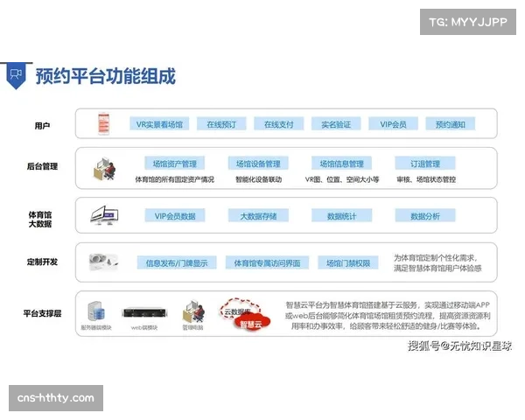Click the 预约平台功能组成 heading

pyautogui.click(x=106, y=76)
